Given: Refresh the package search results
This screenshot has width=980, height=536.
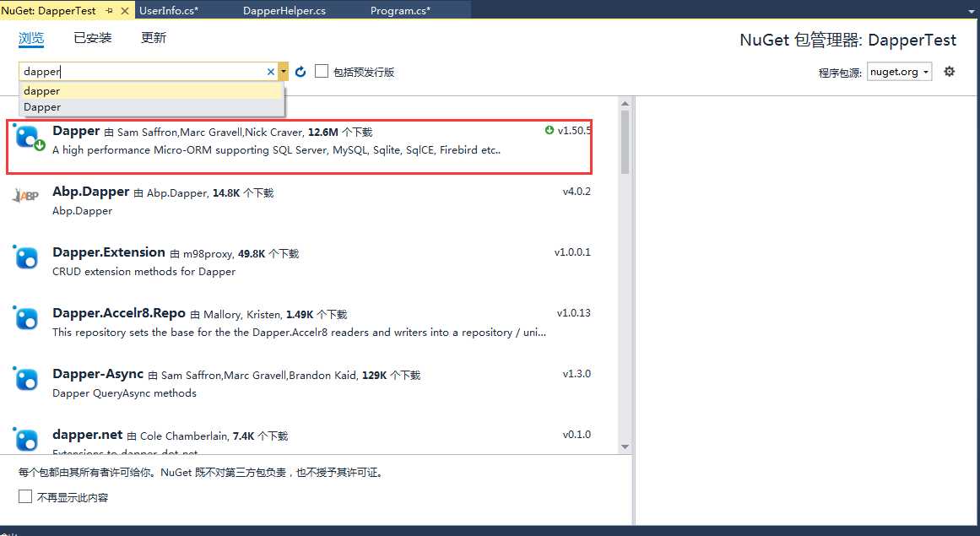Looking at the screenshot, I should click(300, 72).
